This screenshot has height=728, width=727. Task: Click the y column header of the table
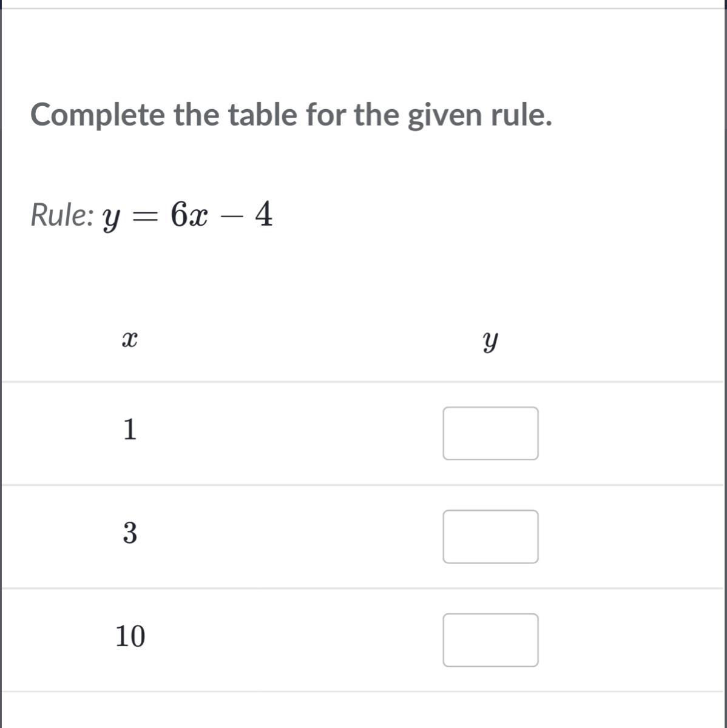coord(490,342)
